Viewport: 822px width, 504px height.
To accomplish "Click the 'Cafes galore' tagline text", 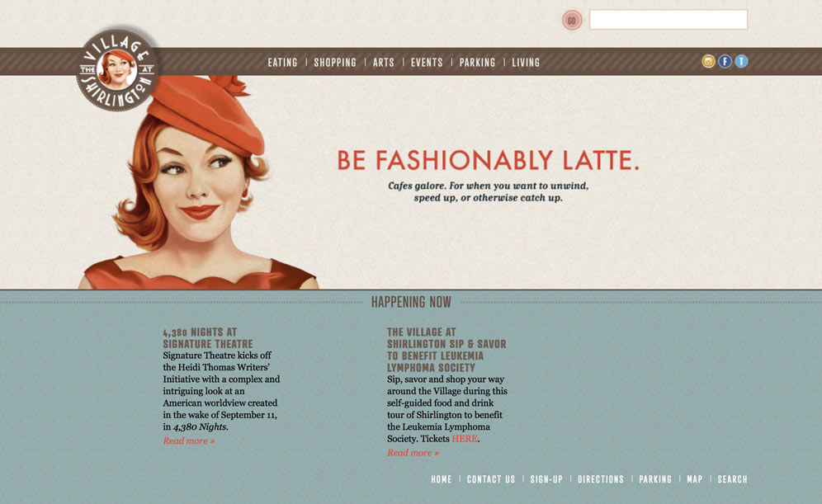I will point(488,191).
